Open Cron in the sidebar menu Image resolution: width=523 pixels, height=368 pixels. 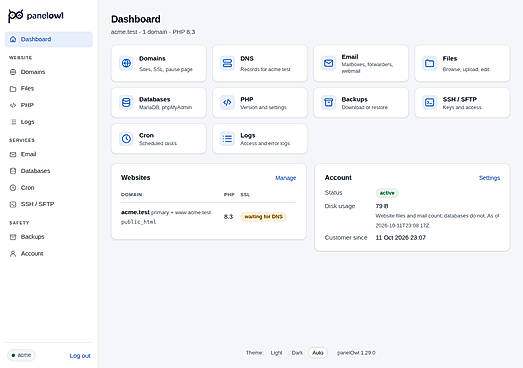49,188
